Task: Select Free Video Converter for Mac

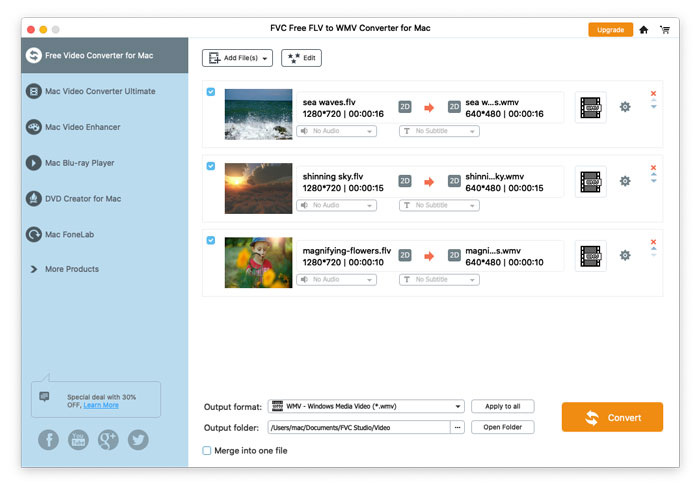Action: tap(104, 55)
